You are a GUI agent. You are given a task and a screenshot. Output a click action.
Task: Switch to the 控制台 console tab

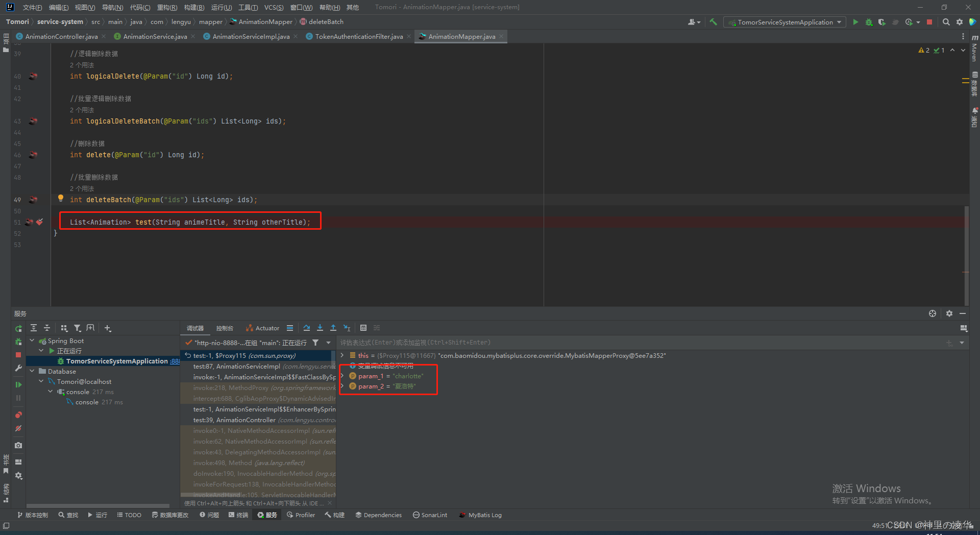coord(225,328)
